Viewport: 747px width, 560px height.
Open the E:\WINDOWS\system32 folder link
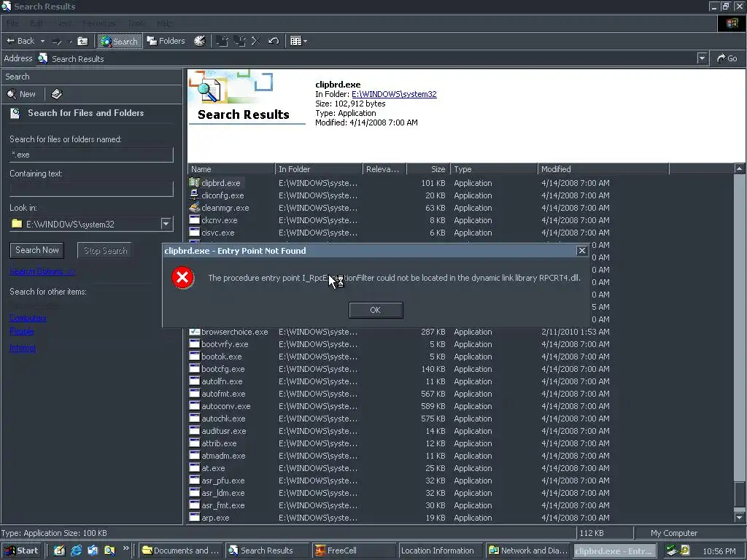[394, 94]
